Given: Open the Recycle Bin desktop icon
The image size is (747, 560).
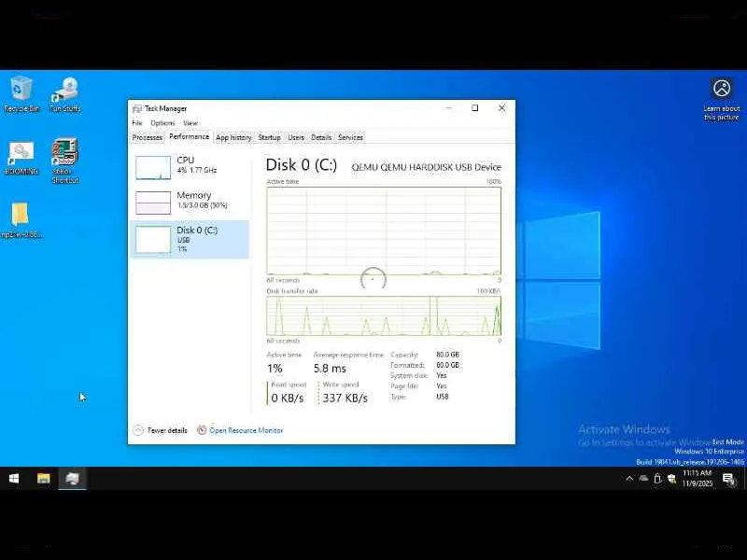Looking at the screenshot, I should (x=21, y=94).
